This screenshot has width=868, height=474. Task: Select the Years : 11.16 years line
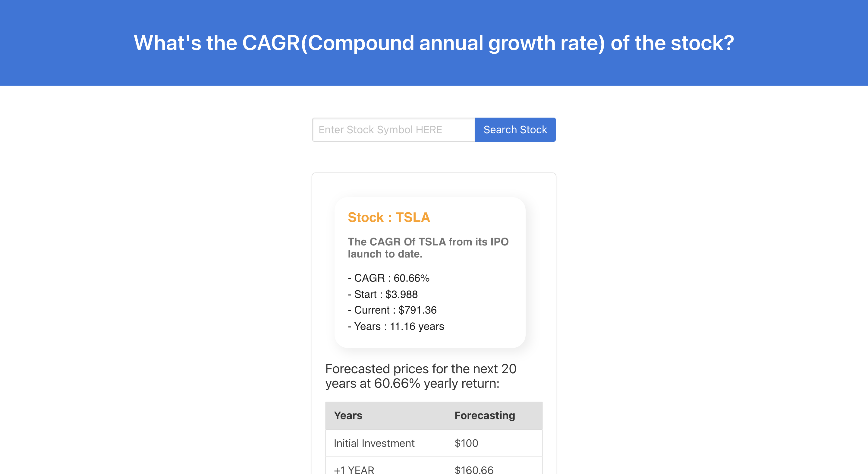396,326
